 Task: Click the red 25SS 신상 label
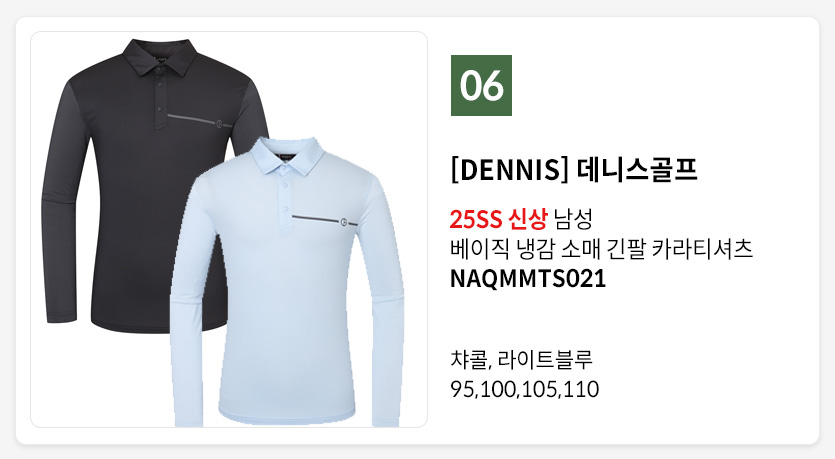[498, 219]
